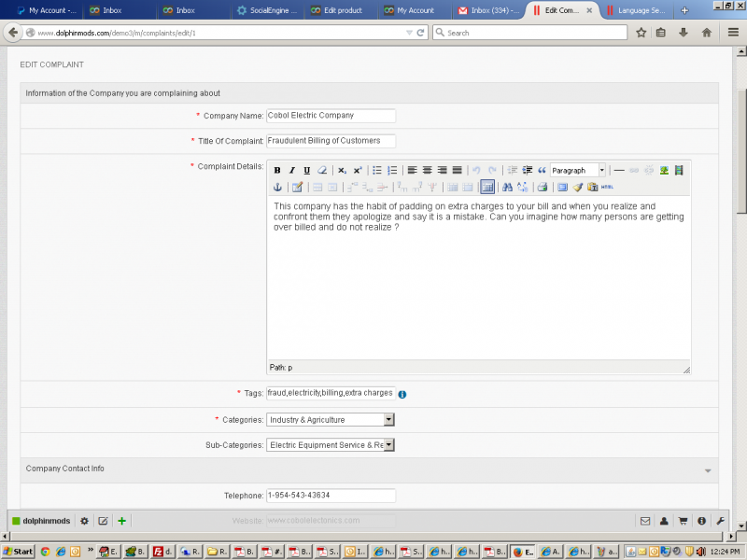The width and height of the screenshot is (747, 560).
Task: Click the Windows Start button
Action: click(x=19, y=552)
